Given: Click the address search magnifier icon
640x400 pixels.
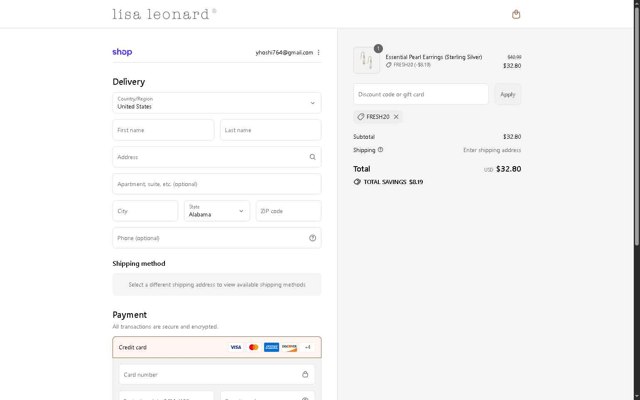Looking at the screenshot, I should click(x=312, y=157).
